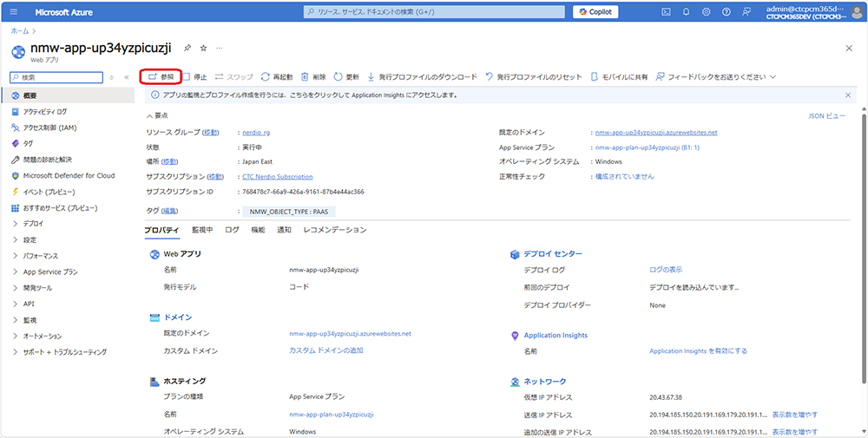Open the feedback icon in top bar
The height and width of the screenshot is (438, 868).
click(746, 11)
